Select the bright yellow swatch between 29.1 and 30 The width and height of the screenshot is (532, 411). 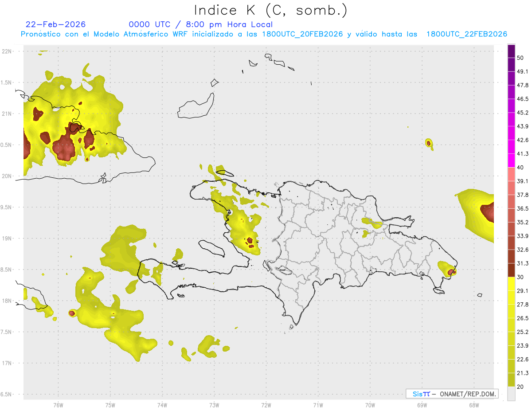511,284
